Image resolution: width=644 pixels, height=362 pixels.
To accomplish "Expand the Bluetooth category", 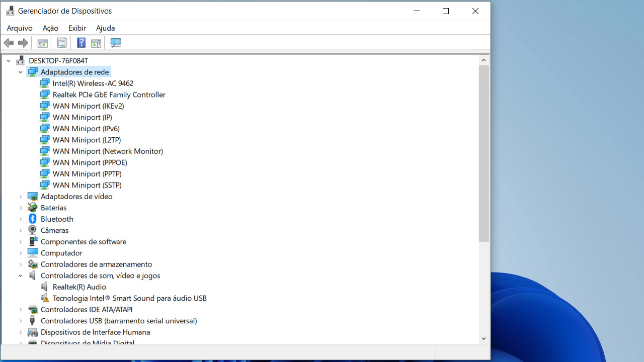I will tap(21, 219).
